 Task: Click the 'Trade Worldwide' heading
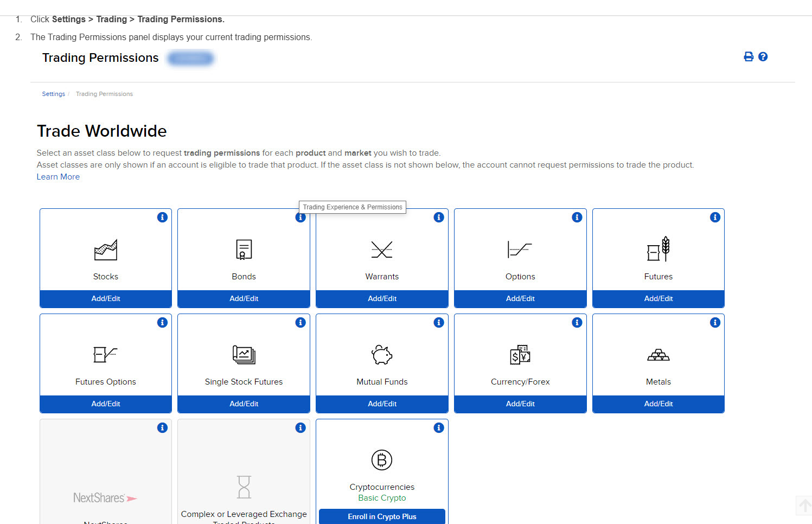click(x=102, y=131)
